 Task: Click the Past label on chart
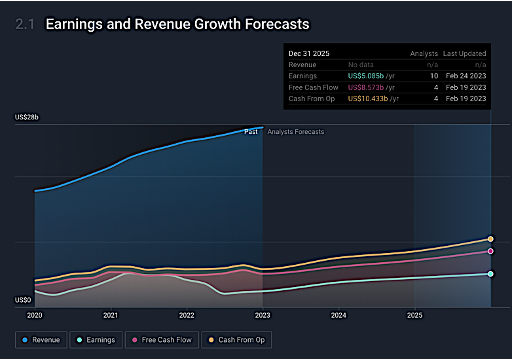pos(251,132)
